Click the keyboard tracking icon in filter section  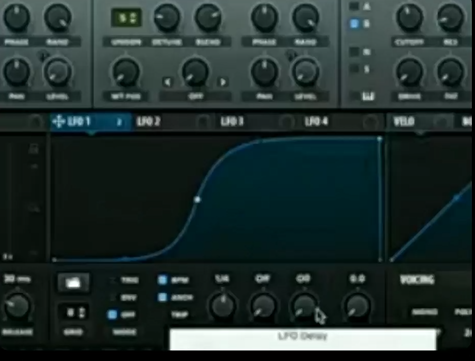[x=367, y=97]
